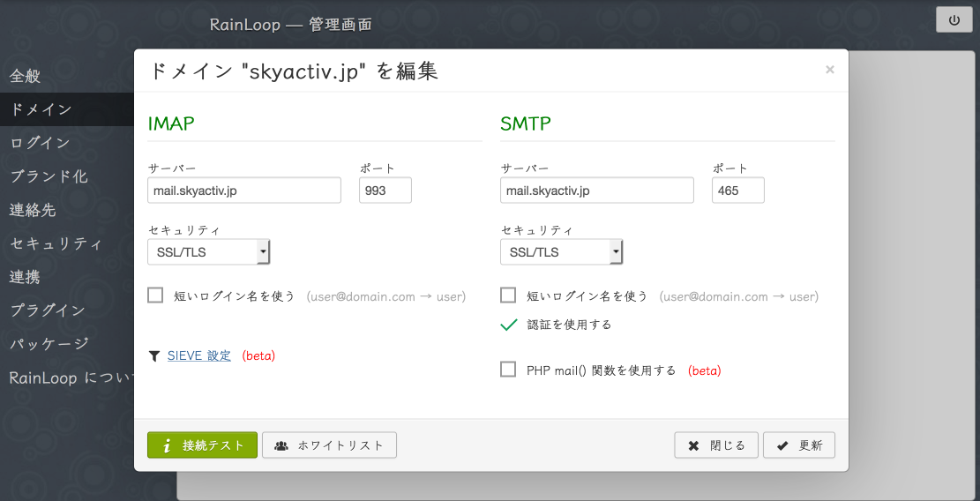This screenshot has height=501, width=980.
Task: Toggle the 認証を使用する checkmark
Action: click(x=509, y=325)
